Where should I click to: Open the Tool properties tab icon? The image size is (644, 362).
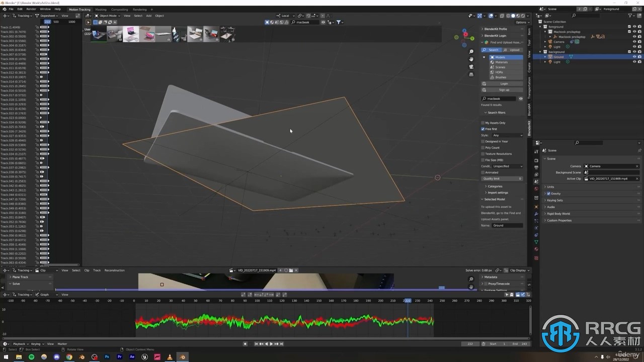point(536,151)
